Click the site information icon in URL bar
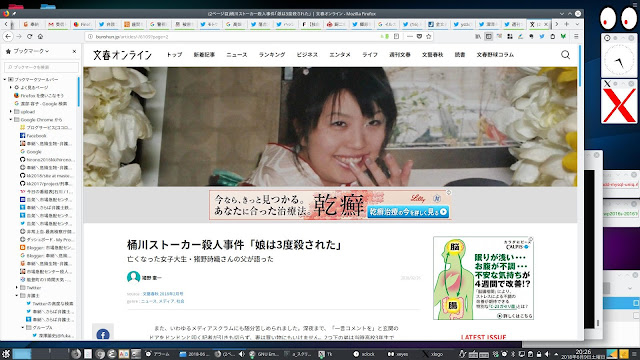 click(90, 37)
